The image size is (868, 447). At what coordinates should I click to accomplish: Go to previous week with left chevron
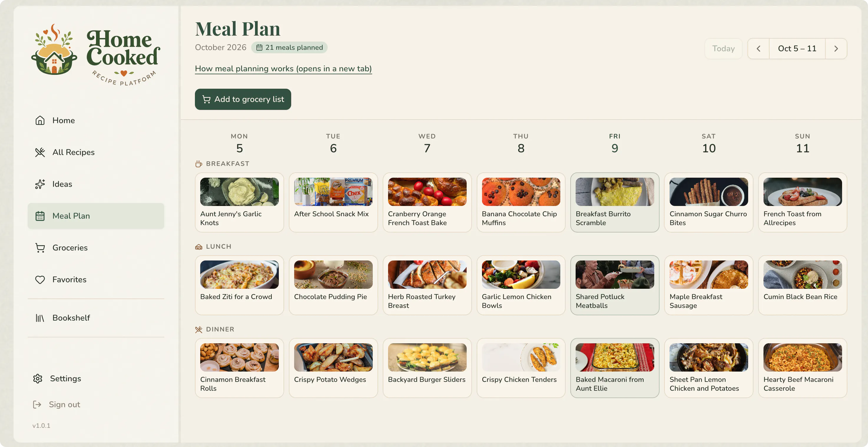758,49
